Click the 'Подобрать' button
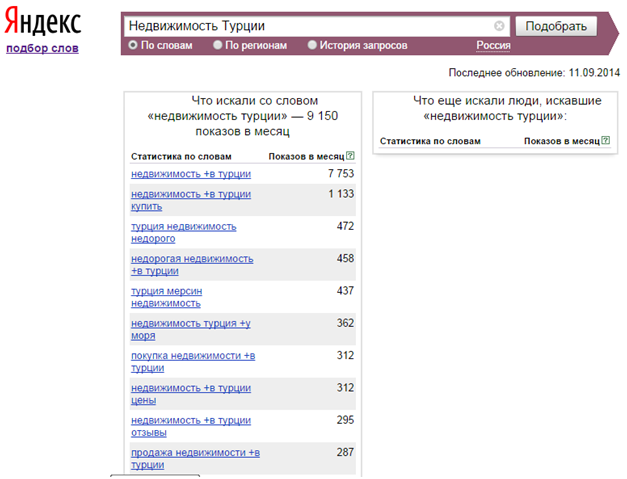The image size is (627, 479). coord(556,26)
